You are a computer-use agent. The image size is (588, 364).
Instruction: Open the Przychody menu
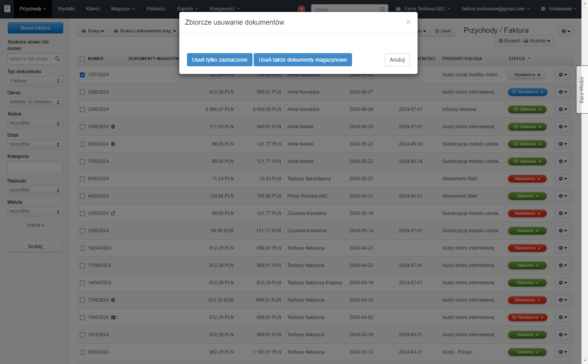click(33, 9)
